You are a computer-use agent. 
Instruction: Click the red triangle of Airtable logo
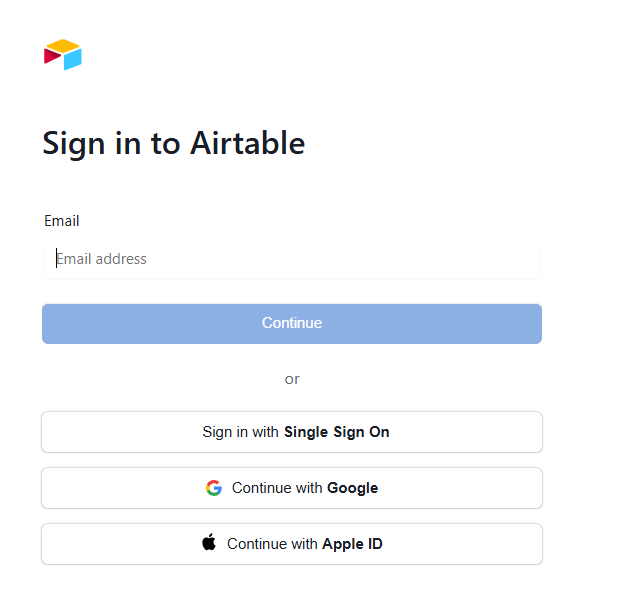coord(52,56)
